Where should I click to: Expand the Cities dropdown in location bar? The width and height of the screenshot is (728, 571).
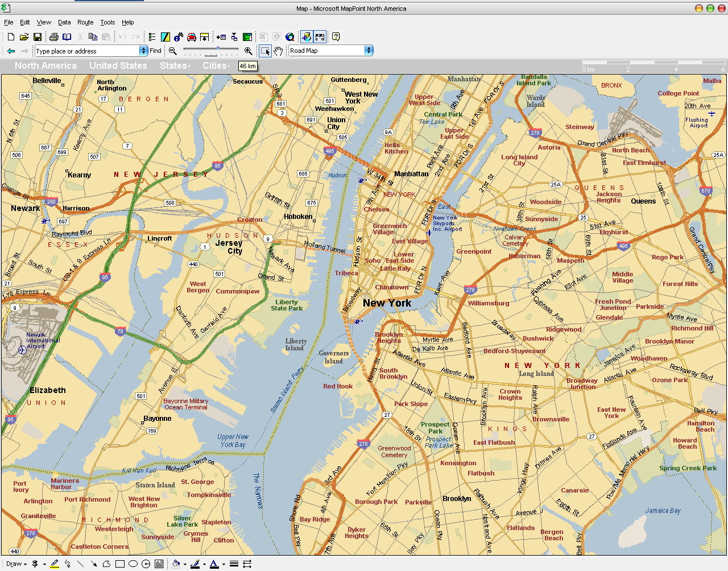tap(216, 66)
